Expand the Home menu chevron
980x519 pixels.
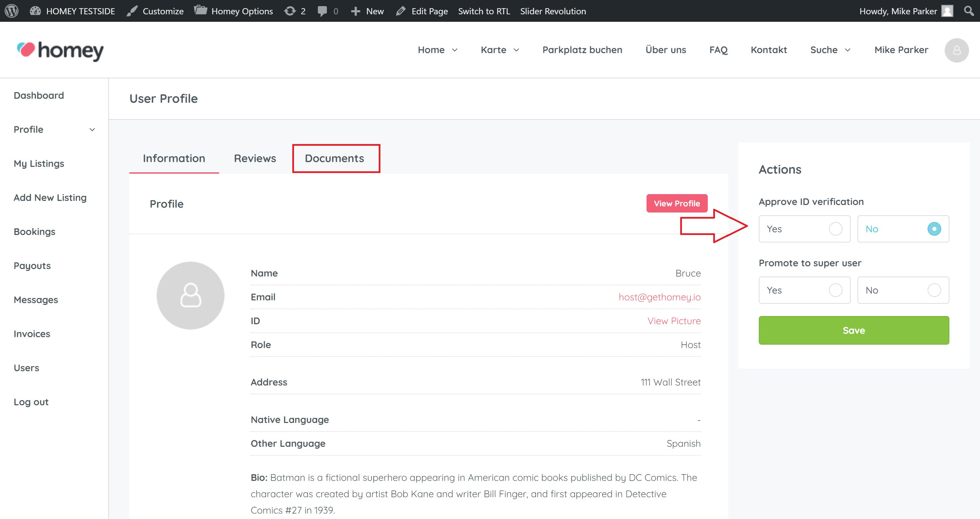coord(455,50)
